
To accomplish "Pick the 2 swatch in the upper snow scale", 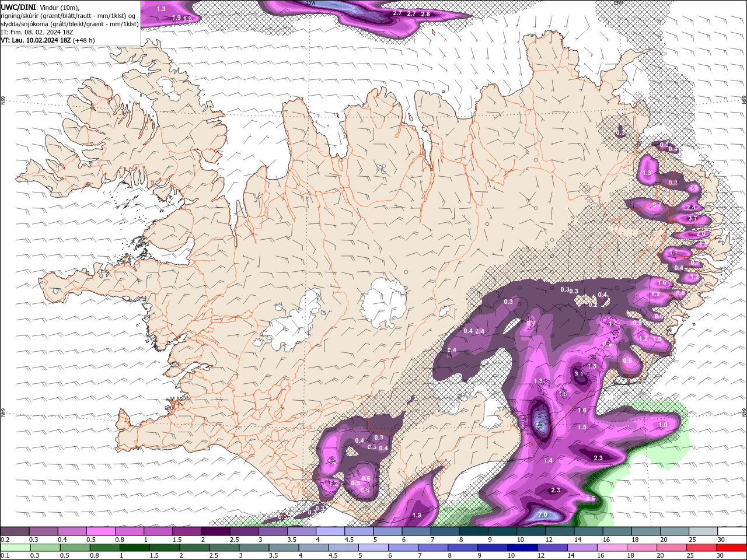I will click(215, 531).
